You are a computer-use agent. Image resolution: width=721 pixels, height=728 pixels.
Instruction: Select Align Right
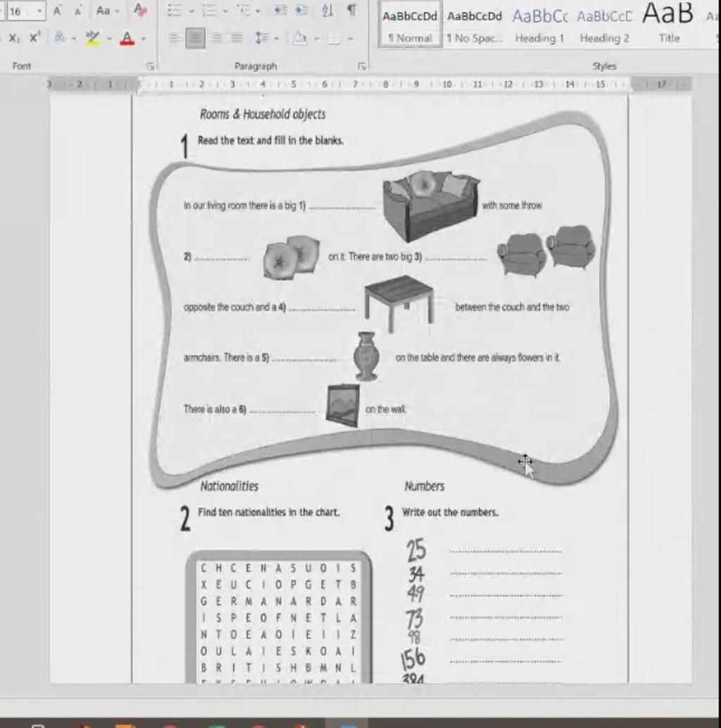point(216,37)
